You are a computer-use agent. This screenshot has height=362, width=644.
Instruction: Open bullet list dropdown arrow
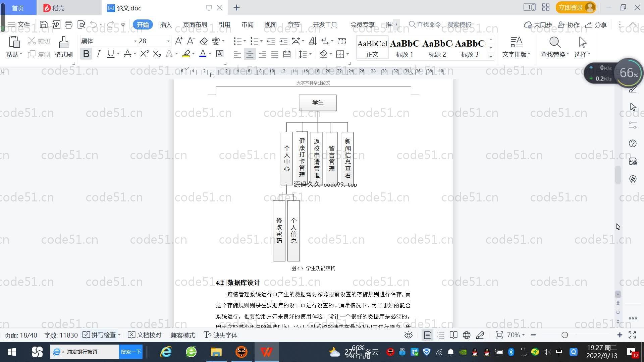(x=245, y=41)
